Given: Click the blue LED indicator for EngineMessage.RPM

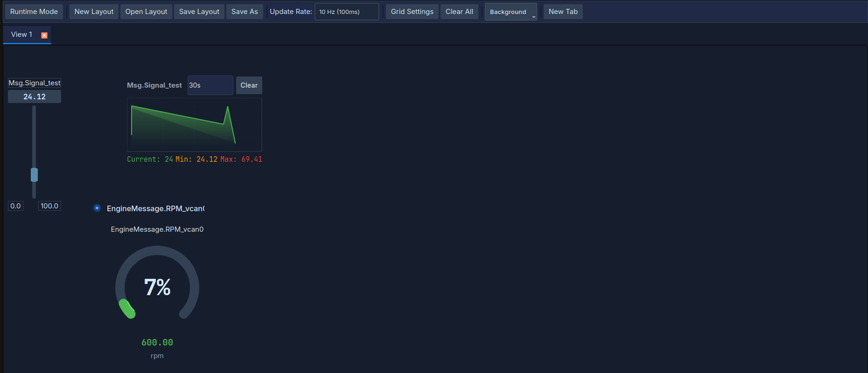Looking at the screenshot, I should coord(97,208).
